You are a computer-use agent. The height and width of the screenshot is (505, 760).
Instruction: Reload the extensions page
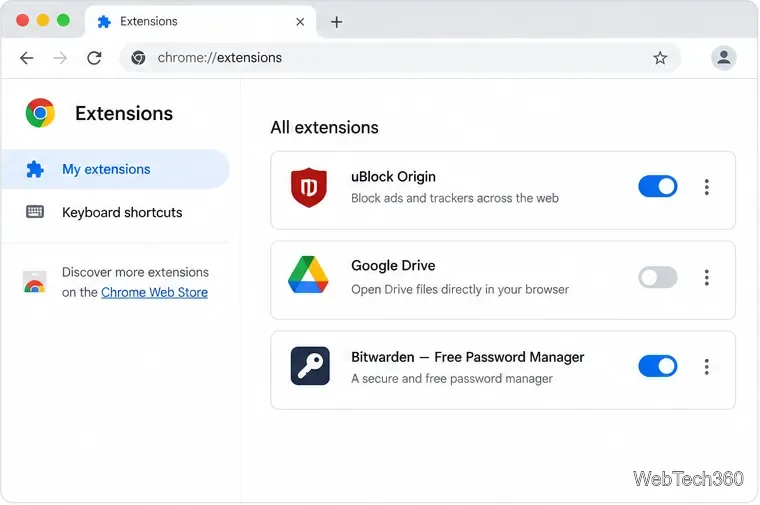tap(94, 58)
